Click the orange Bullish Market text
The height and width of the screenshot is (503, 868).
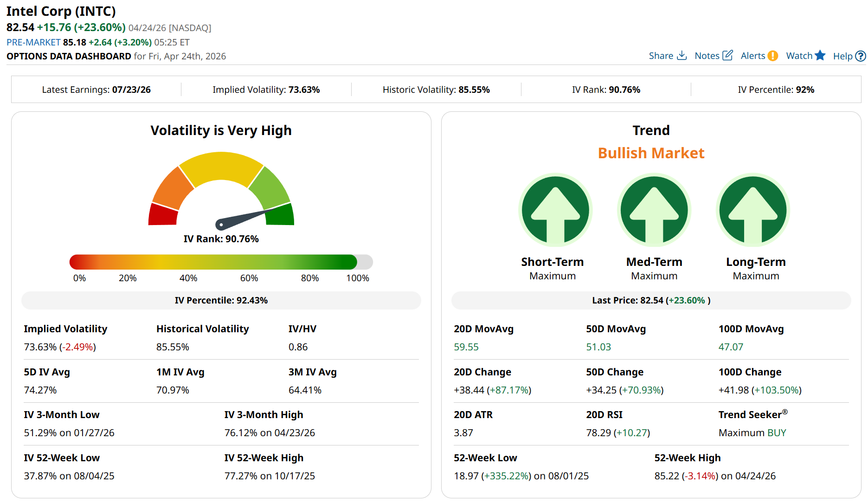pyautogui.click(x=651, y=153)
